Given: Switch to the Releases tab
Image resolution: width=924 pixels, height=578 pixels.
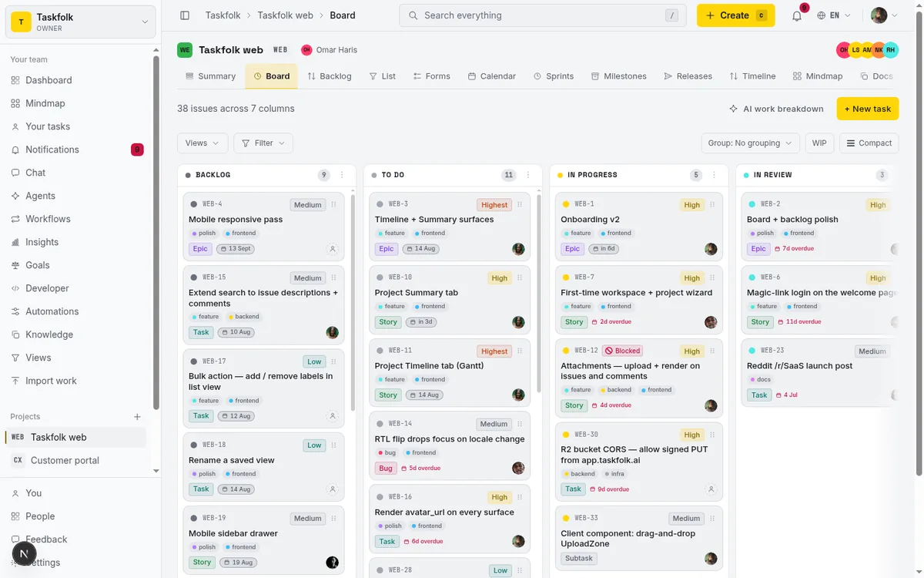Looking at the screenshot, I should point(688,76).
